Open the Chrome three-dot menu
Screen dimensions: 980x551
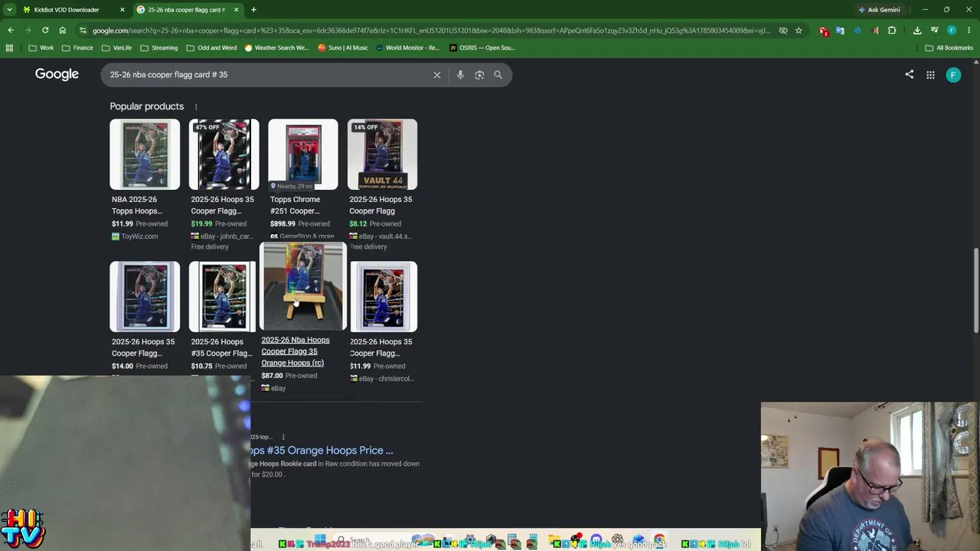969,31
